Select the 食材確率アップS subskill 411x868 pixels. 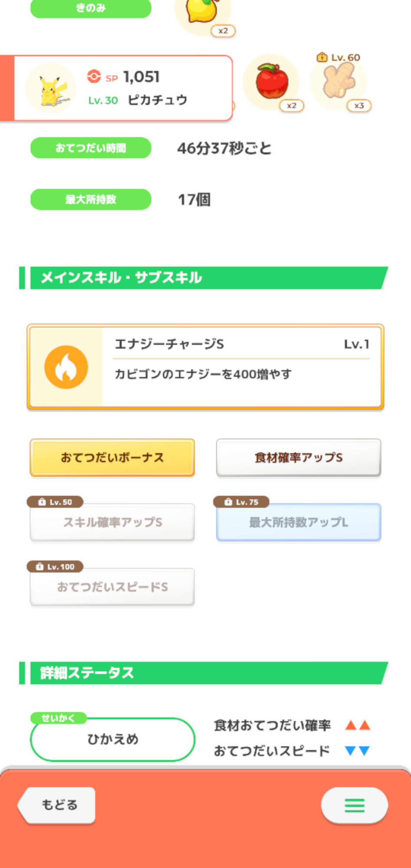coord(299,457)
